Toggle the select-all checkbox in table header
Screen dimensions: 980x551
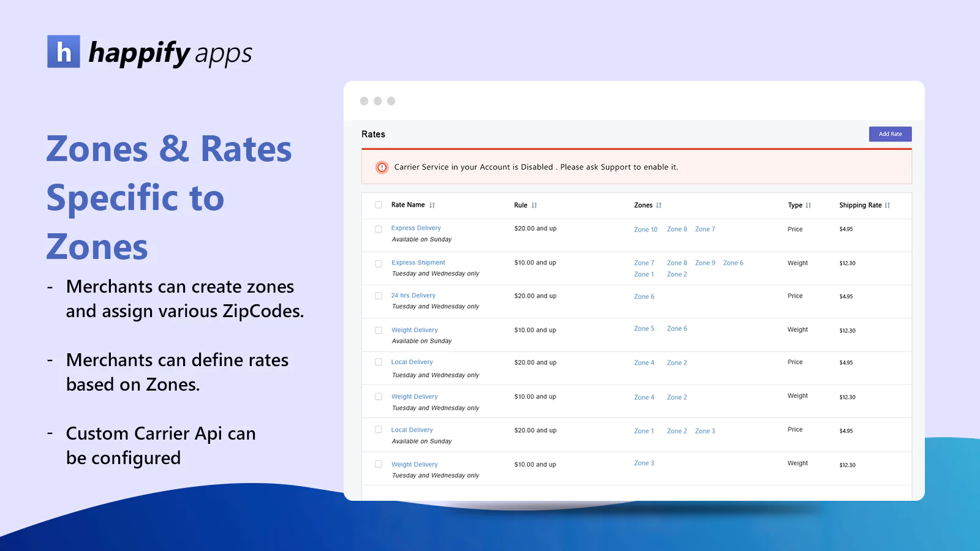pyautogui.click(x=379, y=205)
